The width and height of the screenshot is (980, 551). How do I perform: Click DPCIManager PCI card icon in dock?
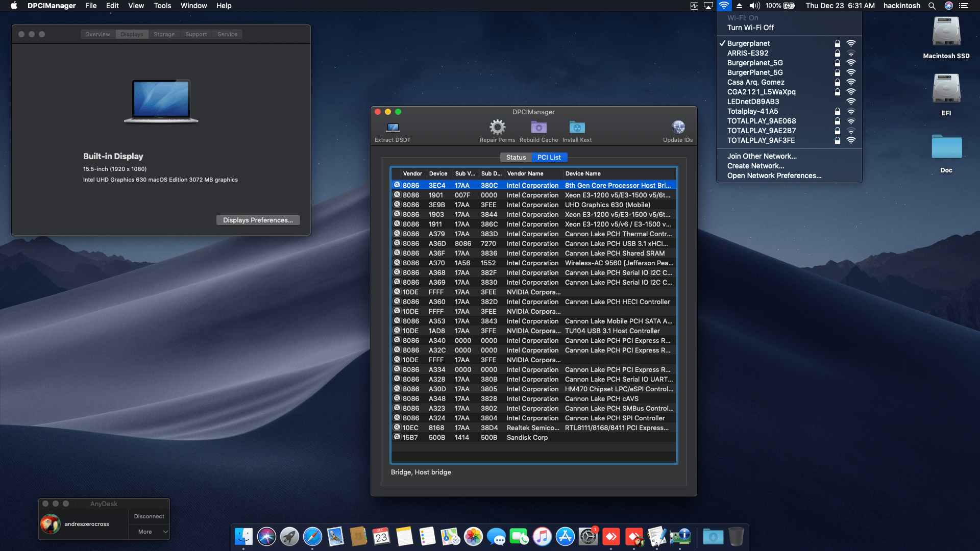680,536
